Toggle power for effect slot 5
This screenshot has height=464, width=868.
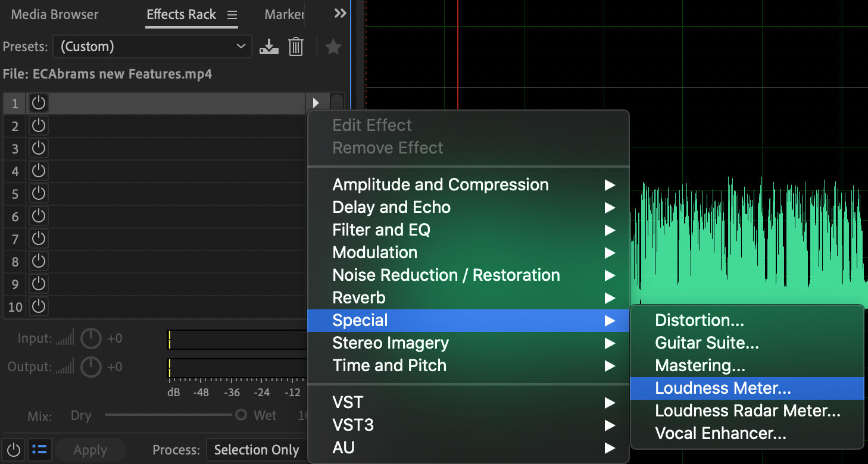(x=39, y=193)
